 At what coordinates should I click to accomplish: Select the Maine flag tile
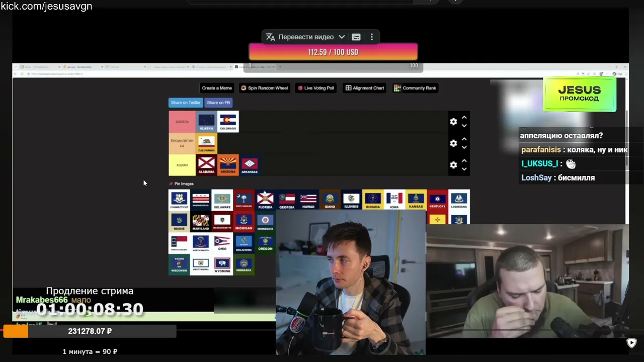179,222
